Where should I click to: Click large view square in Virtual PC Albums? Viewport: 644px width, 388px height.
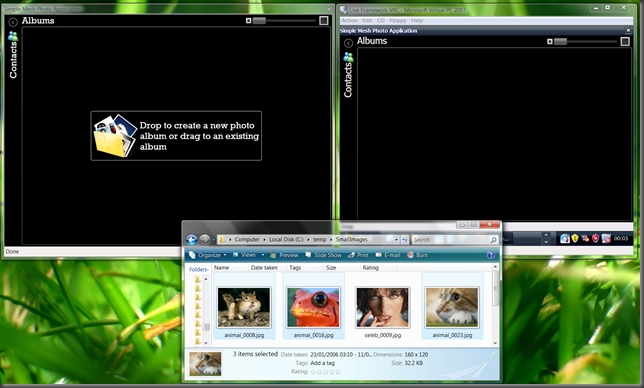pos(625,41)
